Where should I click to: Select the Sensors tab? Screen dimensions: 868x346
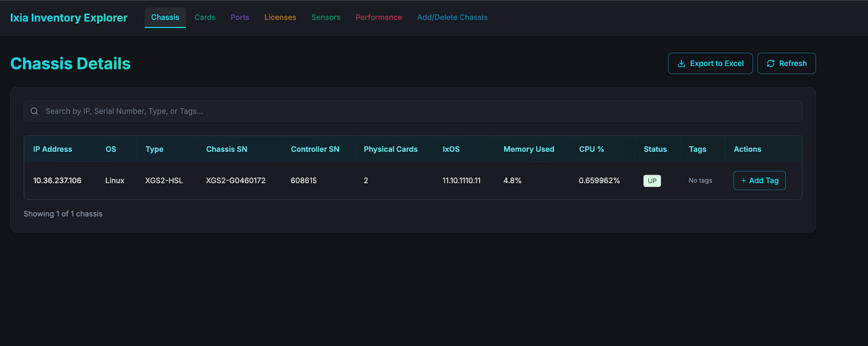coord(325,17)
